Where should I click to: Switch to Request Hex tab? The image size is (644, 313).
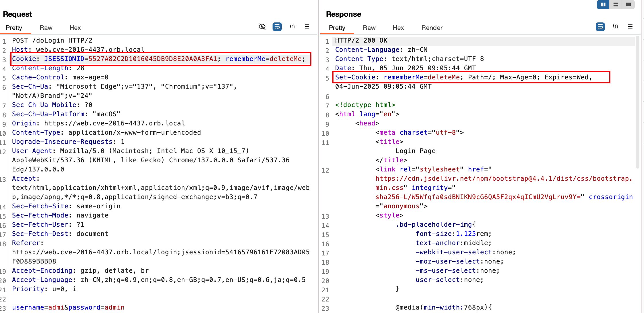(x=75, y=28)
